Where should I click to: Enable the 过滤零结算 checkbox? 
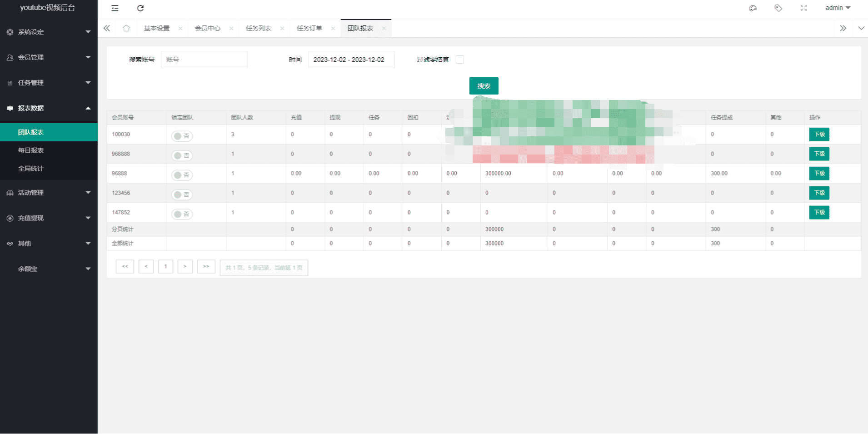tap(460, 60)
